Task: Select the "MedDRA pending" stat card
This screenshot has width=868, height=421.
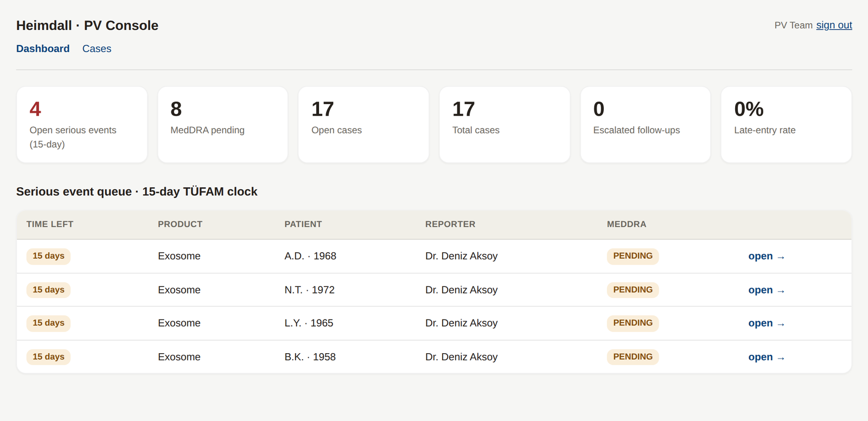Action: pos(222,125)
